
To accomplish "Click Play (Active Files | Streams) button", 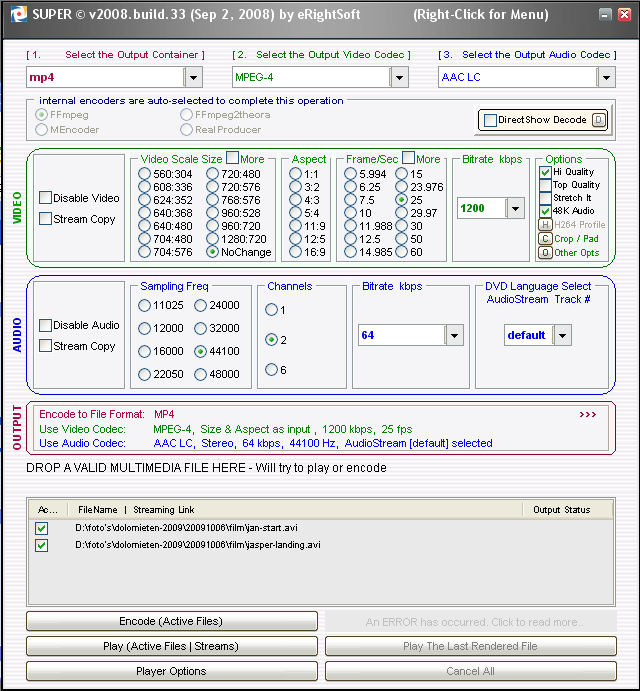I will pyautogui.click(x=172, y=646).
